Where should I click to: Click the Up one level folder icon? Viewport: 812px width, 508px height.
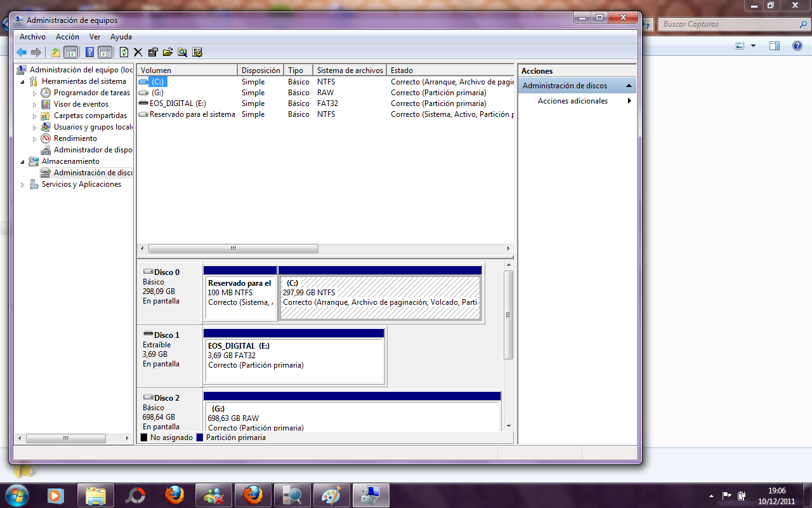pos(56,52)
